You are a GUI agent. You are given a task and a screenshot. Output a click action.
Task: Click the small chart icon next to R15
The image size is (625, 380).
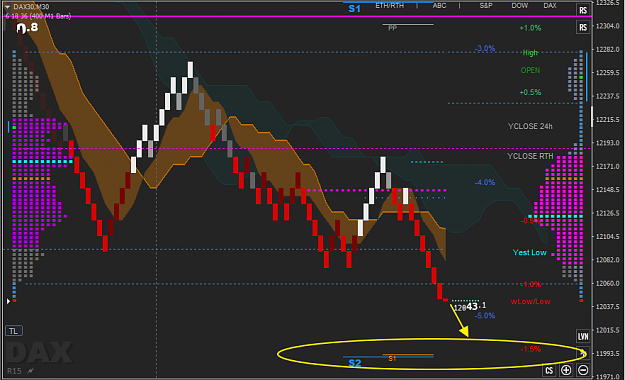31,371
